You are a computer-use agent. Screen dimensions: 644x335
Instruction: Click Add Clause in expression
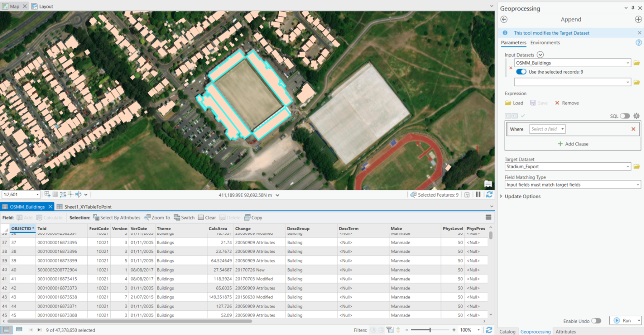pyautogui.click(x=573, y=144)
